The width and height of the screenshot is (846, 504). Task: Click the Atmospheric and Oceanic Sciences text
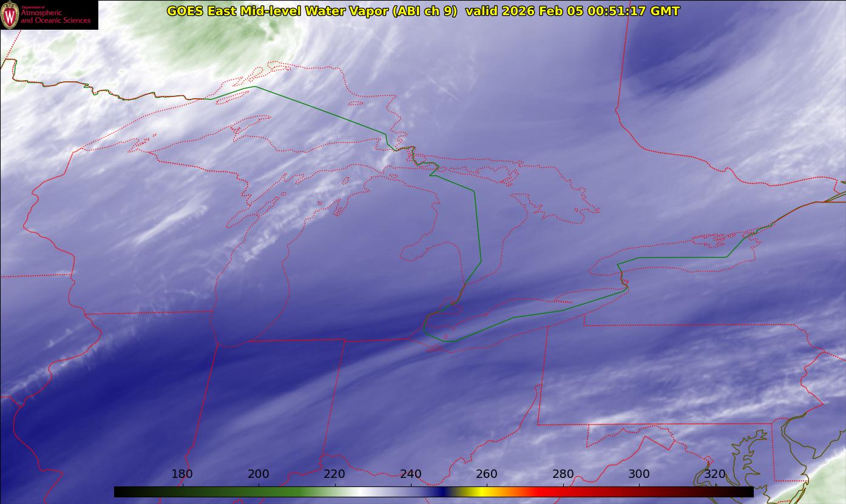(x=56, y=16)
